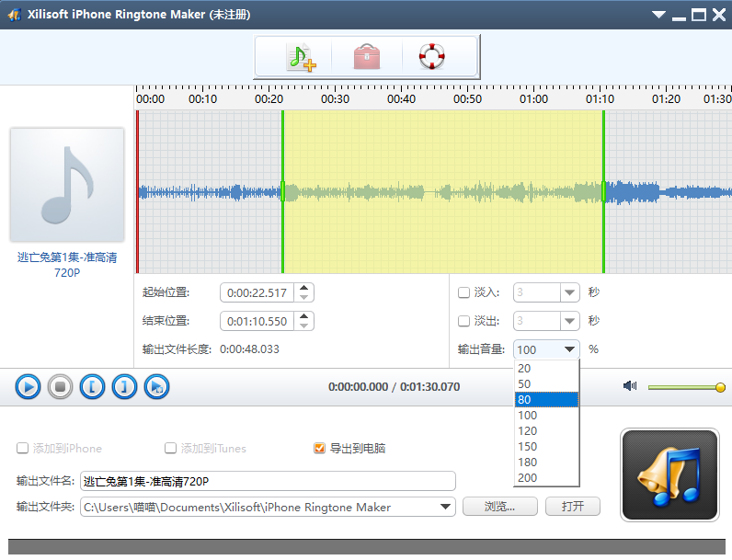Click the add audio file icon
This screenshot has width=732, height=560.
click(x=301, y=57)
